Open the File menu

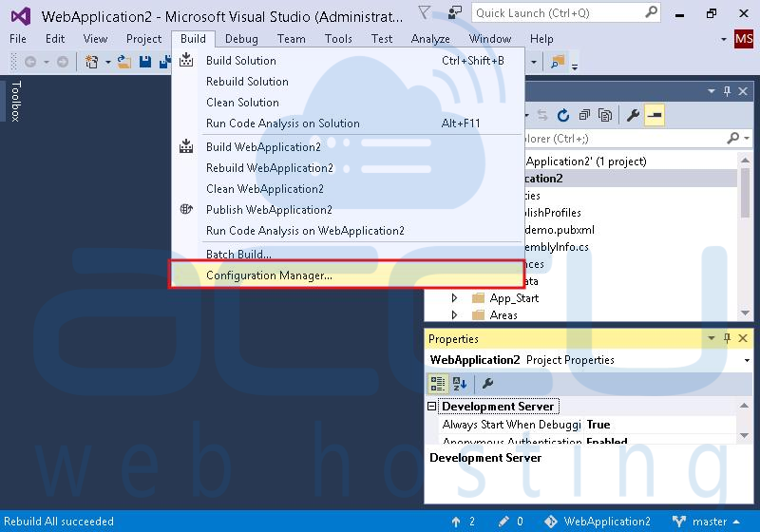[18, 39]
